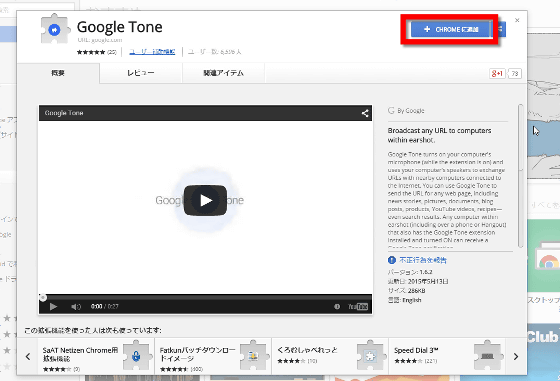Click the user count text beside support link
560x381 pixels.
[214, 52]
